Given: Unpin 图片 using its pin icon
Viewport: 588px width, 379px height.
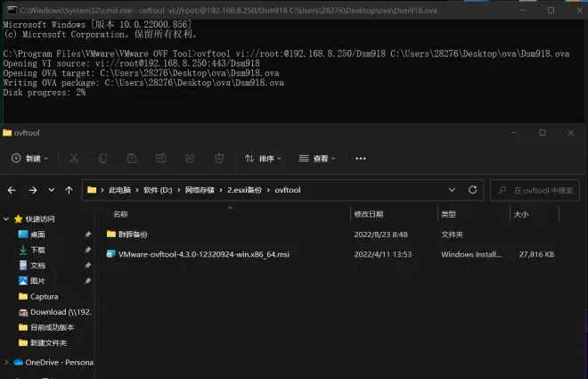Looking at the screenshot, I should [87, 281].
